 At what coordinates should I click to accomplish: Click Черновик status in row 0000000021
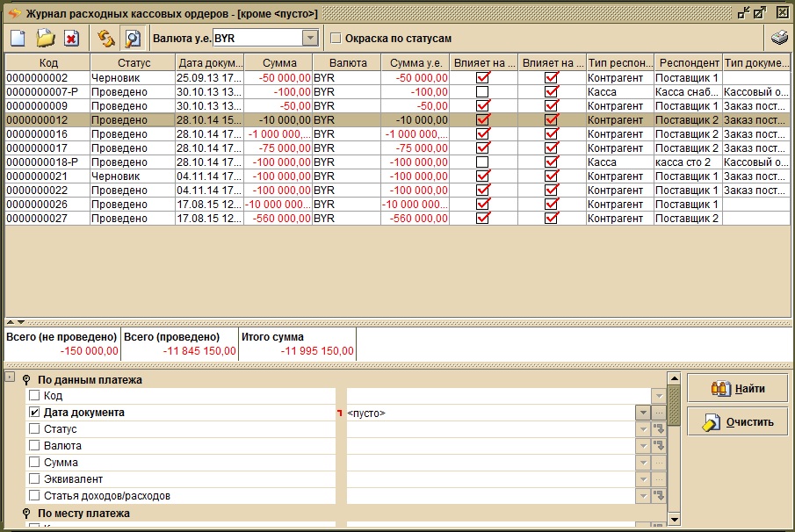(133, 176)
